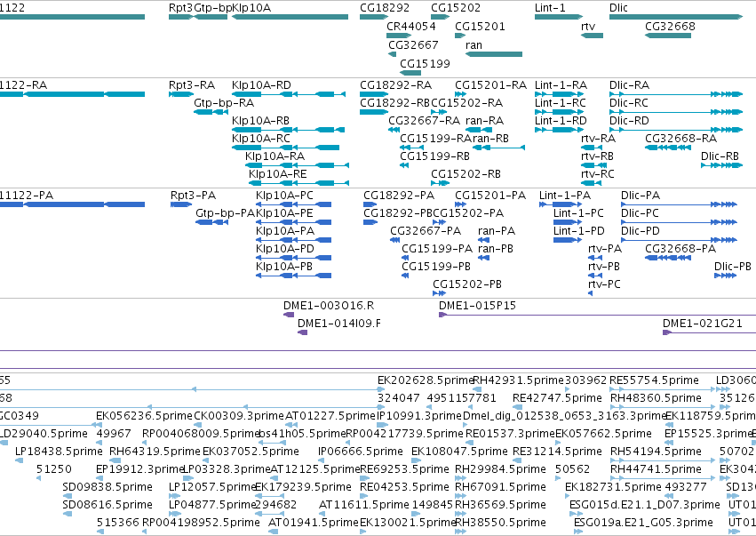756x536 pixels.
Task: Open EST label RH54194.5prime
Action: click(x=656, y=452)
